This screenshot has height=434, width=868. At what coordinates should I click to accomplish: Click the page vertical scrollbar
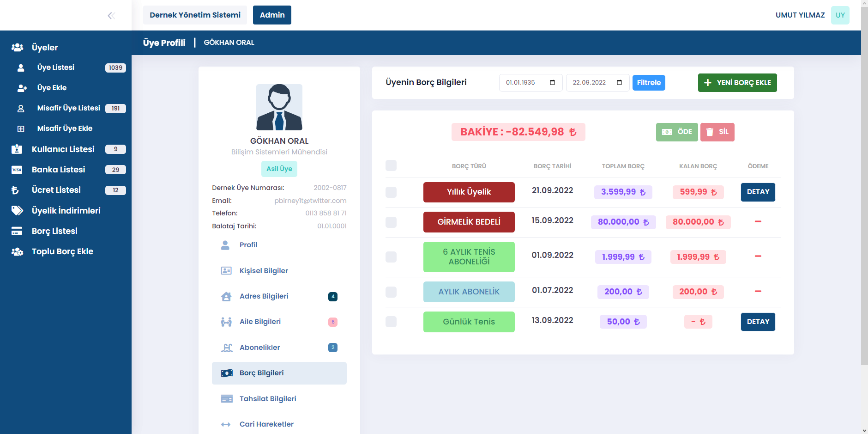tap(864, 185)
